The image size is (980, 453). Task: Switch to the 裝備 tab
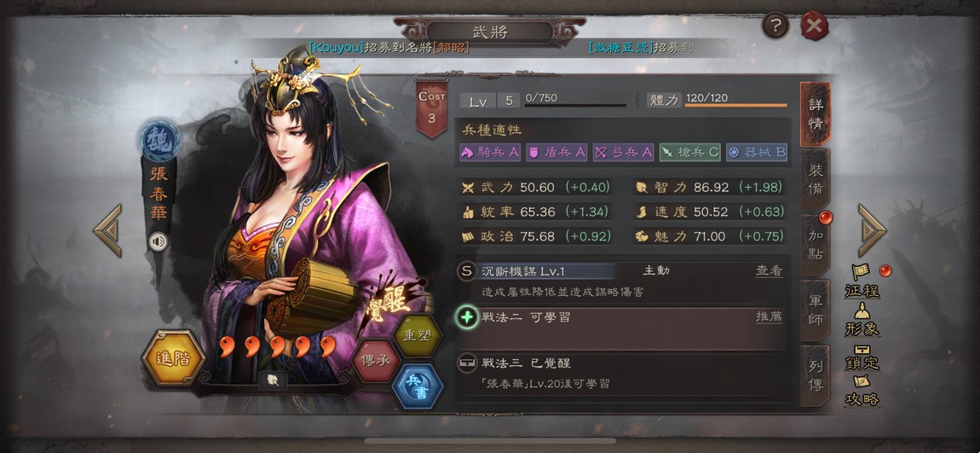click(815, 179)
